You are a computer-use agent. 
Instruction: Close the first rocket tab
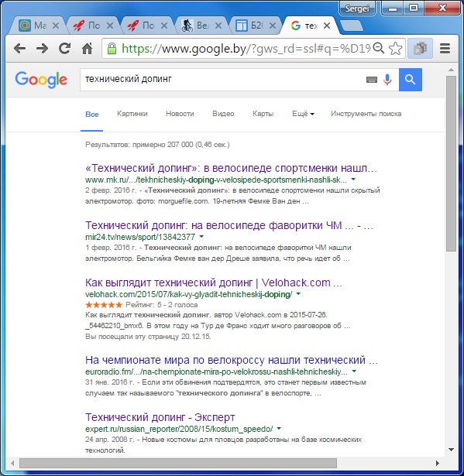(x=110, y=26)
